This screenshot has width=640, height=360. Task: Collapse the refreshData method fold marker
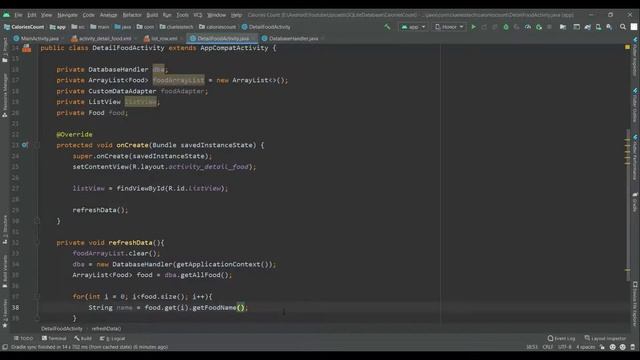[37, 242]
